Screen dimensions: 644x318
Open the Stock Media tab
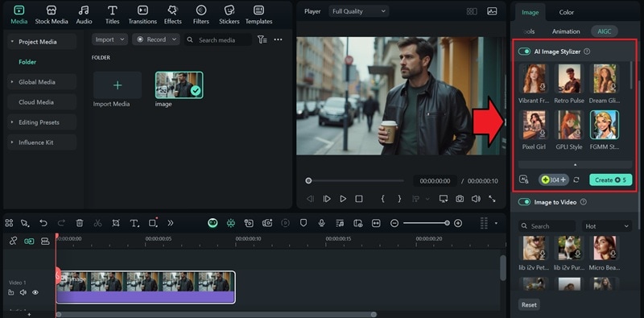pyautogui.click(x=52, y=15)
